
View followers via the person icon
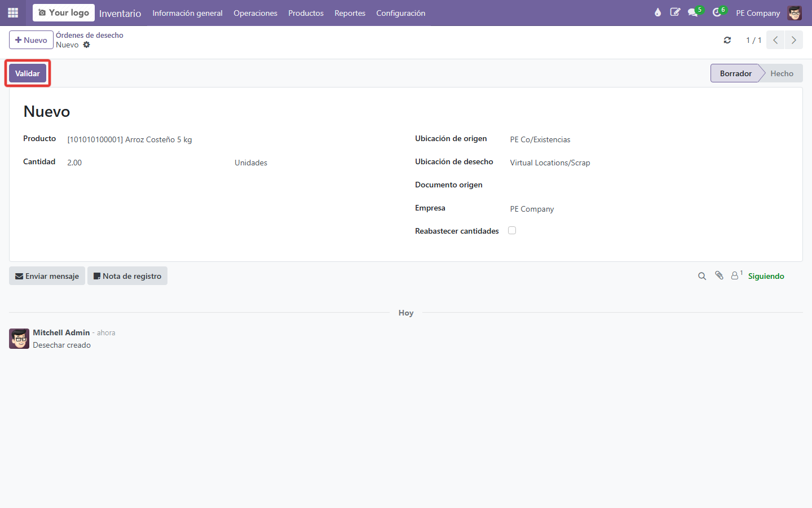click(x=736, y=275)
